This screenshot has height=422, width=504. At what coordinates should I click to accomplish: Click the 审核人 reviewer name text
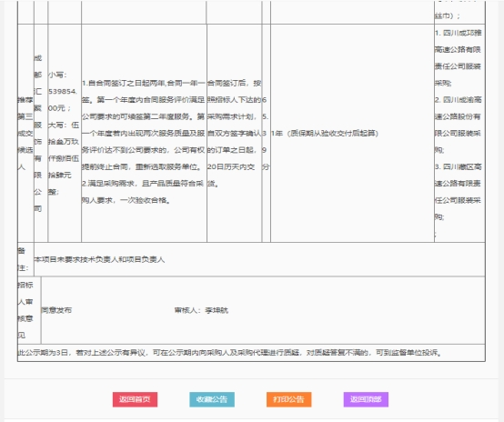click(x=201, y=310)
